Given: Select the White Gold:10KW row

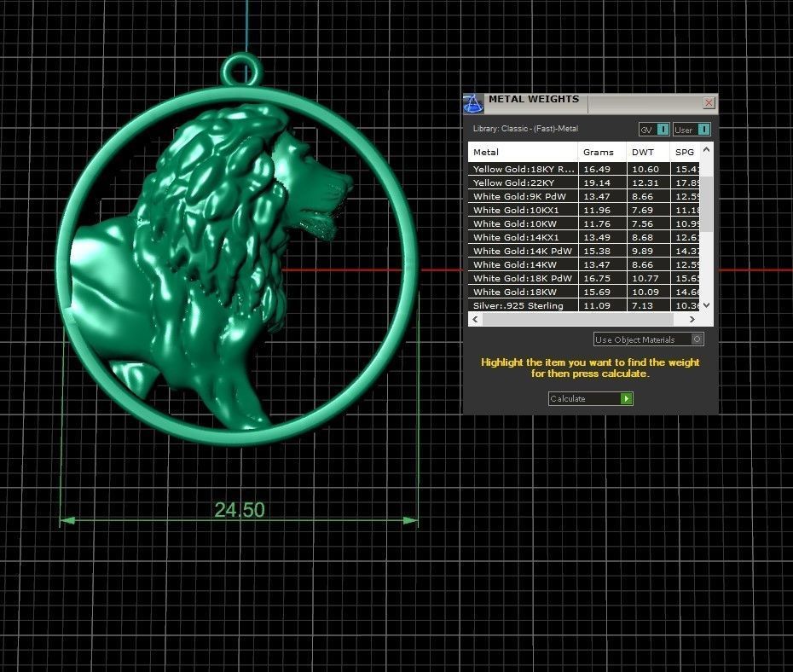Looking at the screenshot, I should coord(584,223).
